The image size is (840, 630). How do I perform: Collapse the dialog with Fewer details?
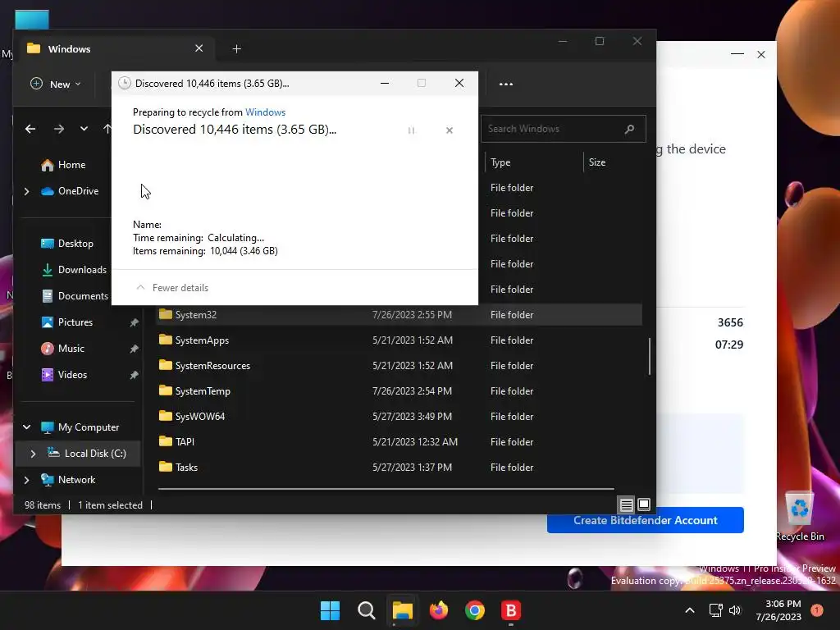pyautogui.click(x=172, y=288)
